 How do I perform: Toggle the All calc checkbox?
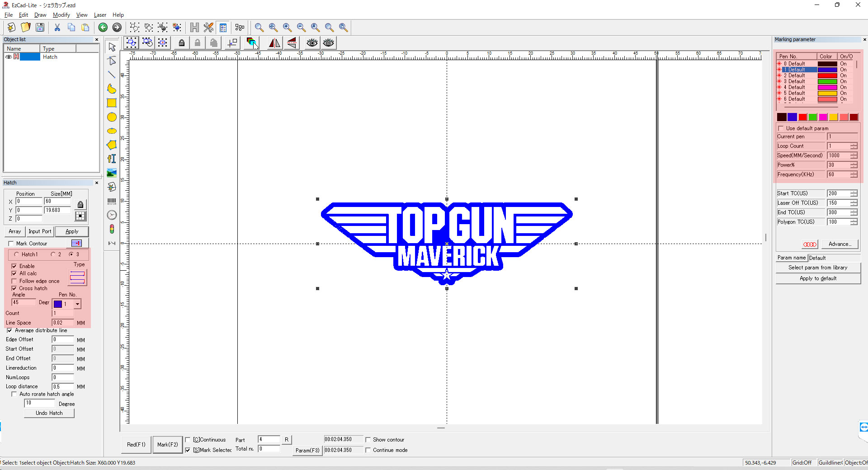[14, 273]
